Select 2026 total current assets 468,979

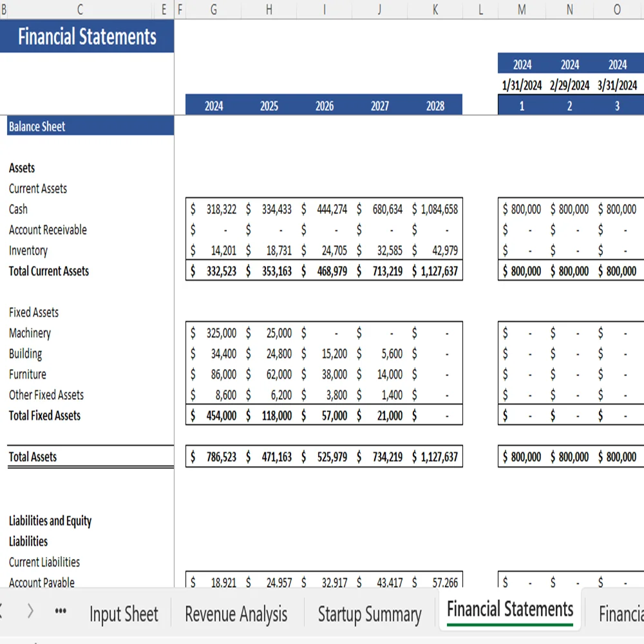coord(325,271)
